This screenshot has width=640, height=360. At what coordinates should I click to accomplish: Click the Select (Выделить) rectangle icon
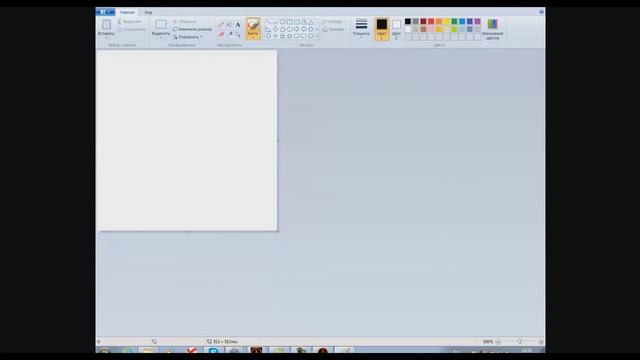(x=161, y=24)
